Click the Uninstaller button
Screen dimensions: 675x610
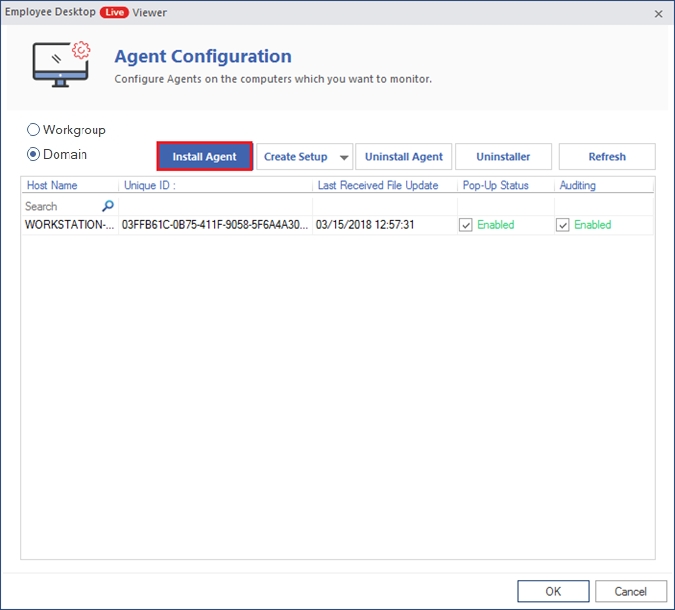pos(503,157)
